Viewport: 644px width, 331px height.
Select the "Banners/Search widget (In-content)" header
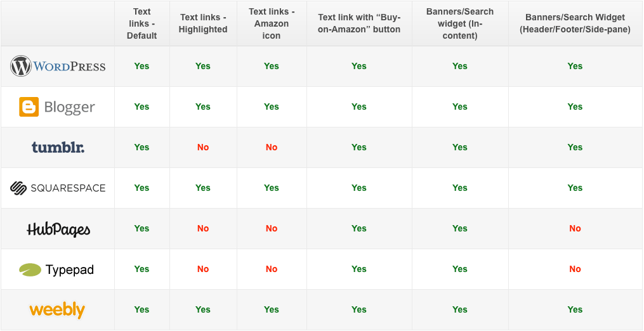(460, 23)
